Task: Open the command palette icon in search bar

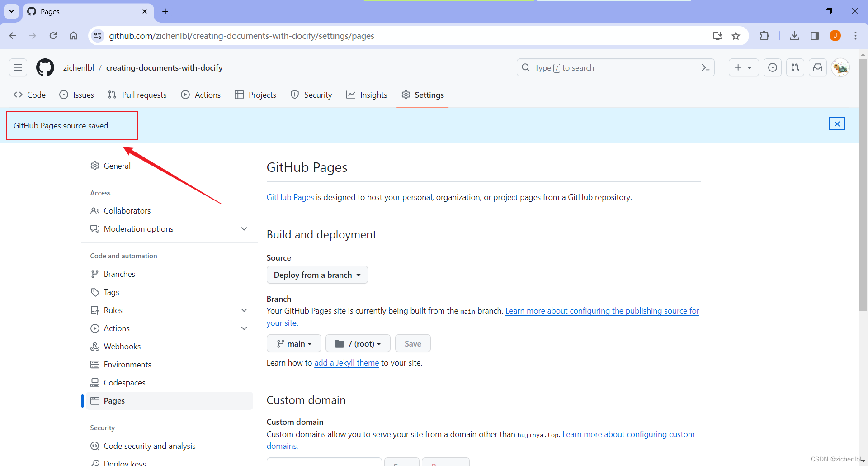Action: pos(705,67)
